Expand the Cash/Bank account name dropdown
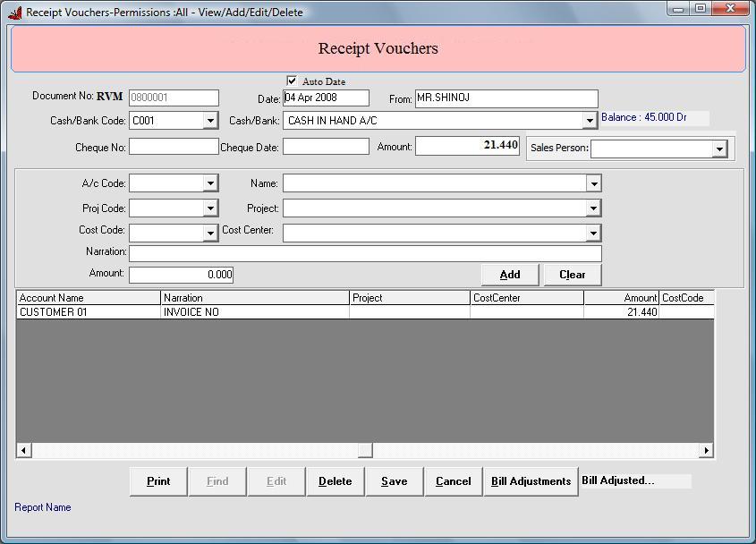The image size is (756, 544). tap(590, 121)
